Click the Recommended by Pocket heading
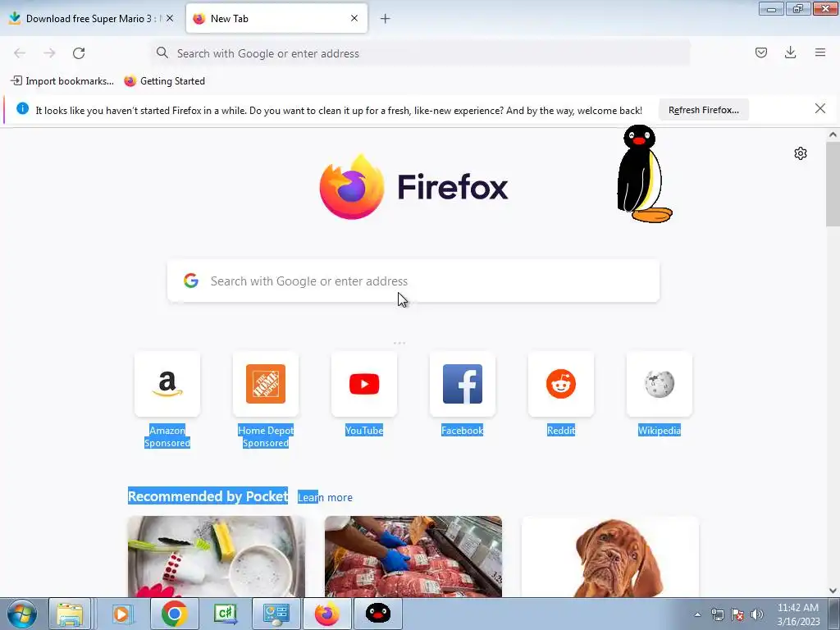 pos(208,496)
